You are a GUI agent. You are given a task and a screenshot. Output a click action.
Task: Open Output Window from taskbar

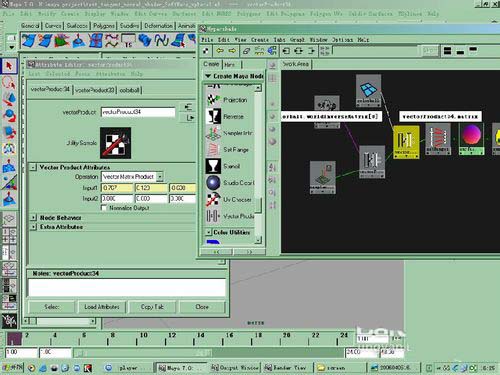(x=235, y=368)
